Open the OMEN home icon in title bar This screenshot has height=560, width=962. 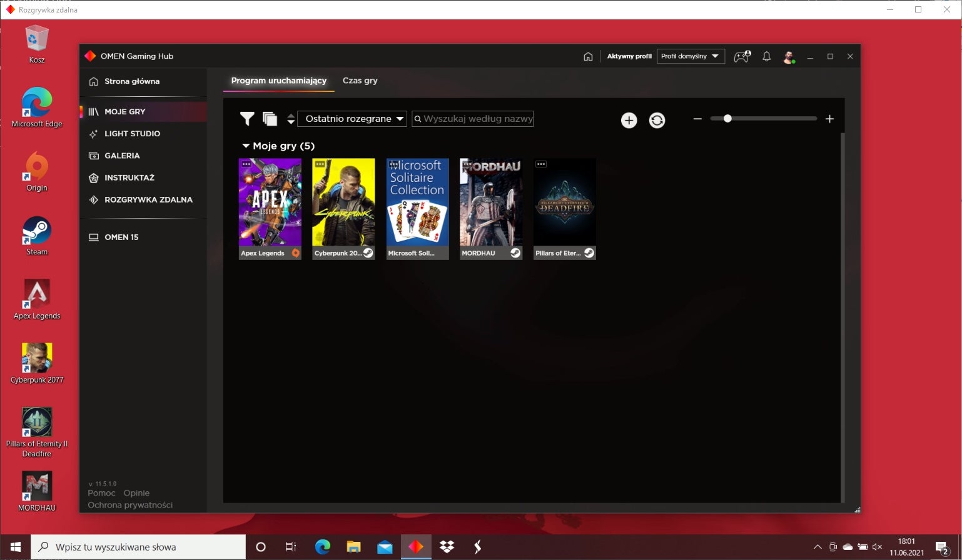click(588, 56)
